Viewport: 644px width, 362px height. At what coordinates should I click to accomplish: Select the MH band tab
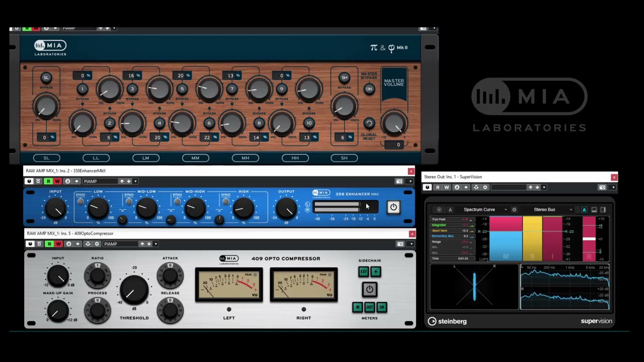[x=245, y=158]
